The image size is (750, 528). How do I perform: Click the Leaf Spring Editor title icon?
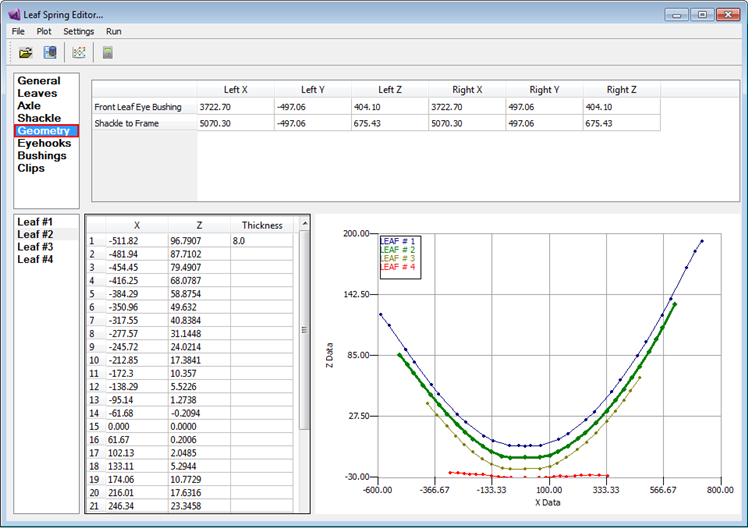[14, 15]
